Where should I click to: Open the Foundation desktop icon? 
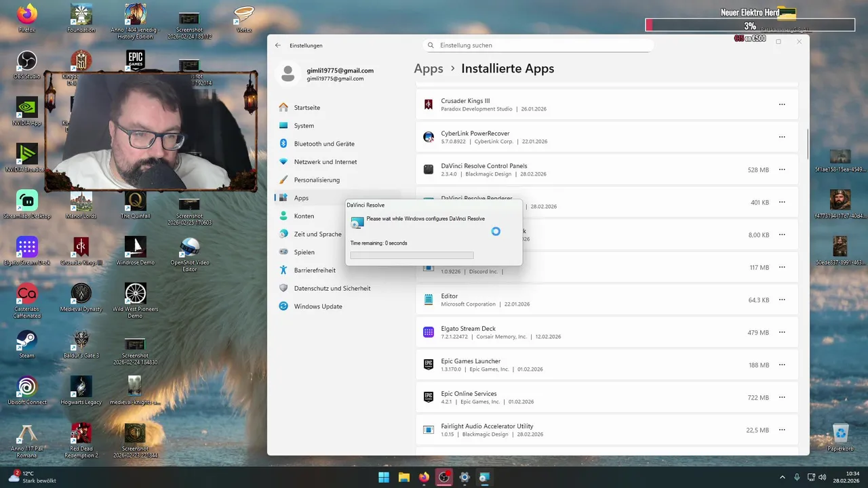81,18
